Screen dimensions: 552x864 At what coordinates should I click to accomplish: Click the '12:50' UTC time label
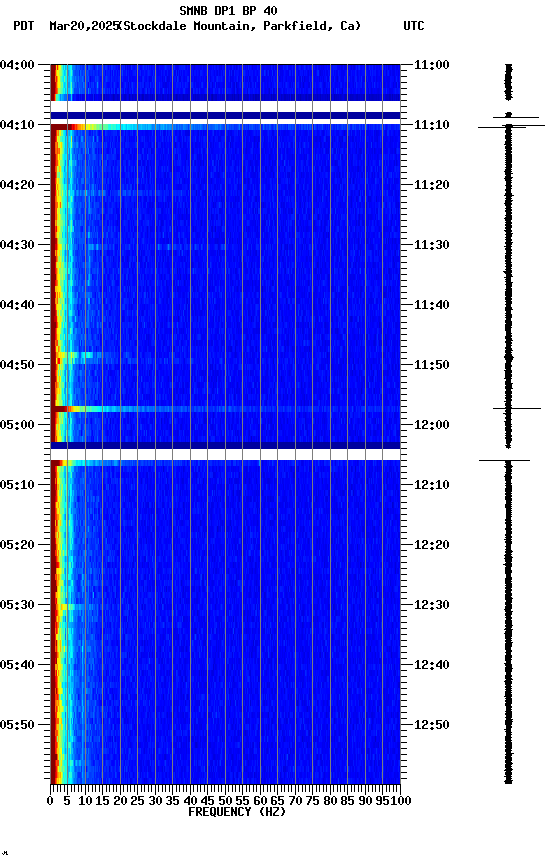point(432,725)
